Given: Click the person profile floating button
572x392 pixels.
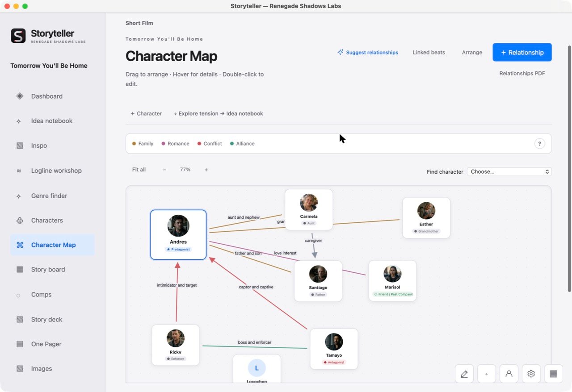Looking at the screenshot, I should 509,374.
